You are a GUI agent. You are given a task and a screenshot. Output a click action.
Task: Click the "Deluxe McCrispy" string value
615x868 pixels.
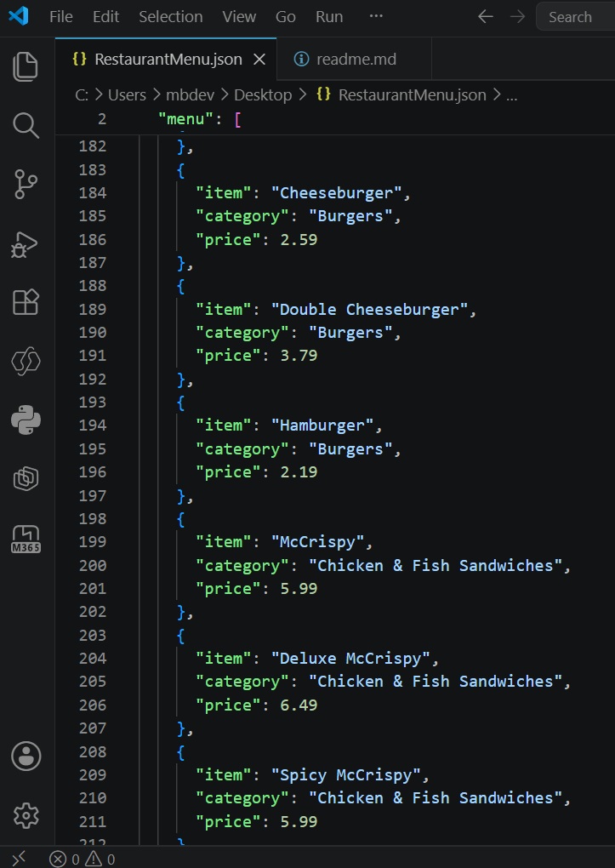[x=350, y=658]
